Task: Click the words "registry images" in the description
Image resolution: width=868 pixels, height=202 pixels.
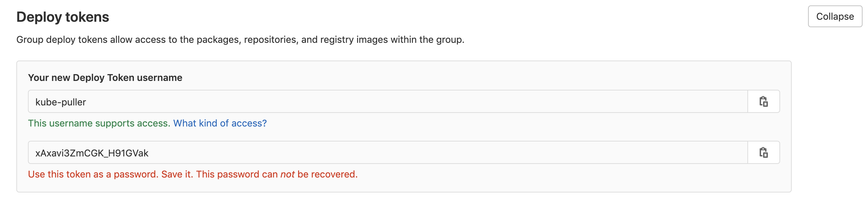Action: (354, 40)
